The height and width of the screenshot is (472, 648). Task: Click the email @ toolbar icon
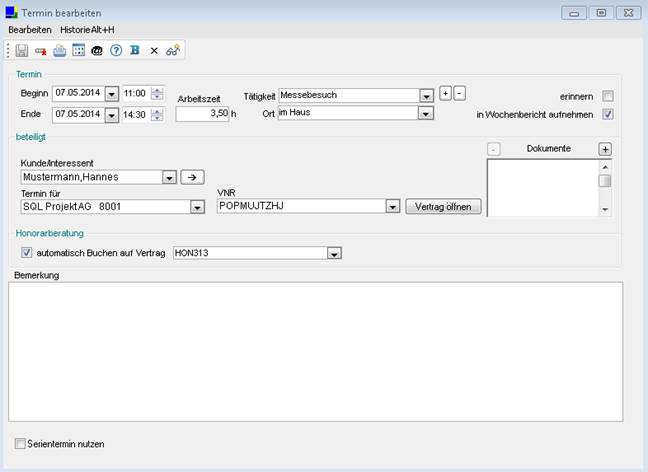(97, 50)
